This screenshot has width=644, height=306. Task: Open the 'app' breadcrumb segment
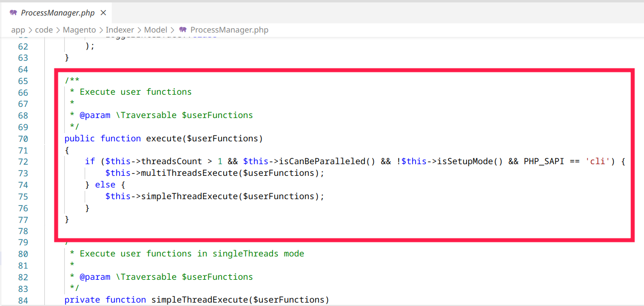click(x=18, y=30)
